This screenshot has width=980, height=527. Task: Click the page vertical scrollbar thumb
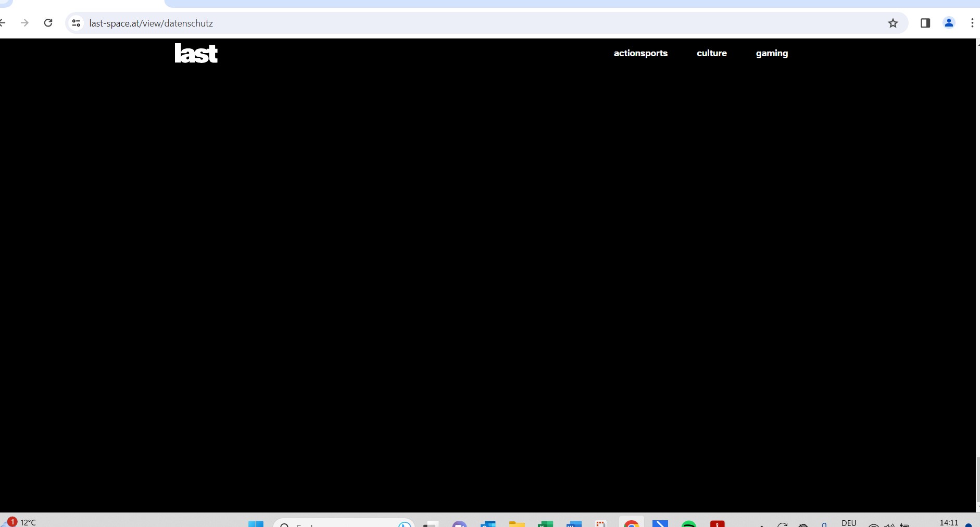click(x=977, y=479)
